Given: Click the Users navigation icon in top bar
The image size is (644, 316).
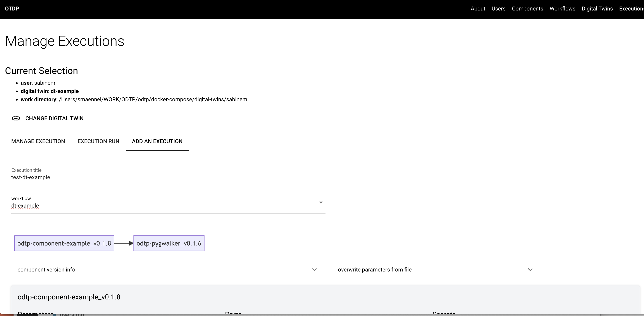Looking at the screenshot, I should 499,9.
